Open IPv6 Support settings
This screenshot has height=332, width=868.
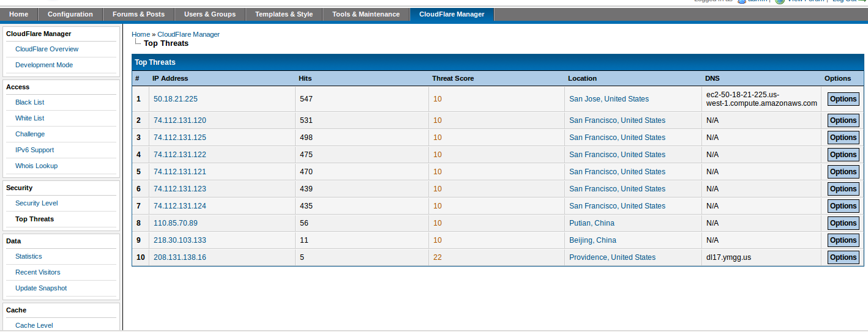pos(35,150)
